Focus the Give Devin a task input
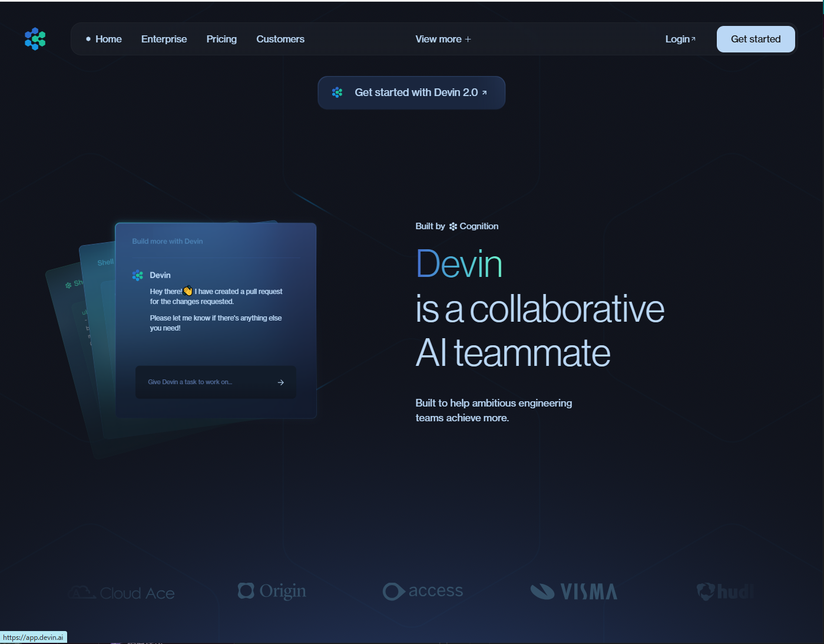 pos(216,382)
